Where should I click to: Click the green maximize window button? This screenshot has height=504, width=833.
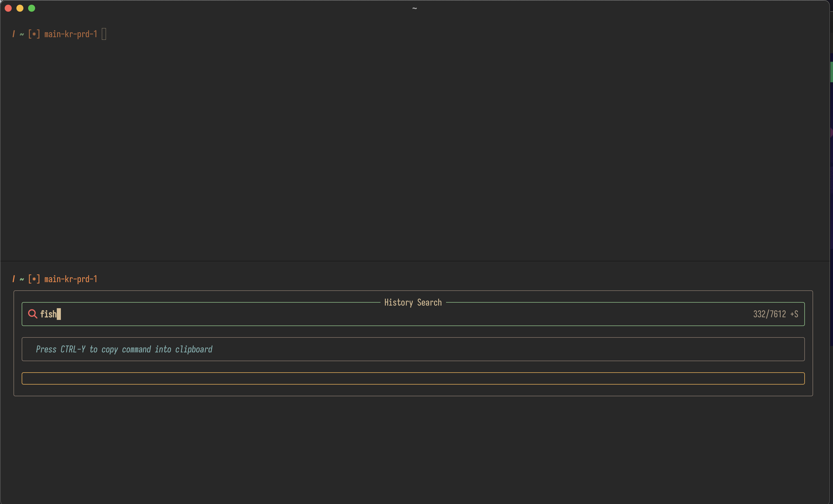(x=31, y=8)
